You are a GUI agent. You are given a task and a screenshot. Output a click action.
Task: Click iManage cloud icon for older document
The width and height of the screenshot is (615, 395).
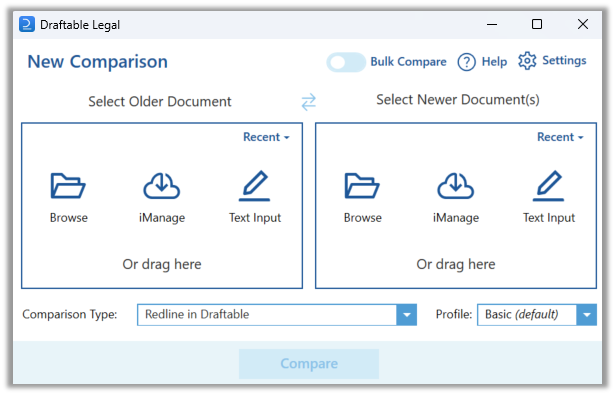pyautogui.click(x=162, y=186)
